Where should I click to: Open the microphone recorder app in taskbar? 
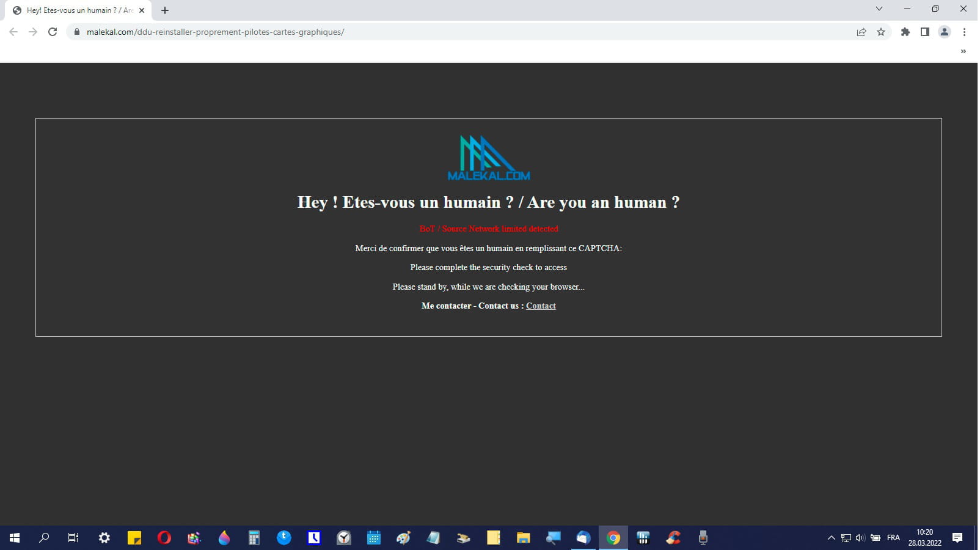coord(703,538)
